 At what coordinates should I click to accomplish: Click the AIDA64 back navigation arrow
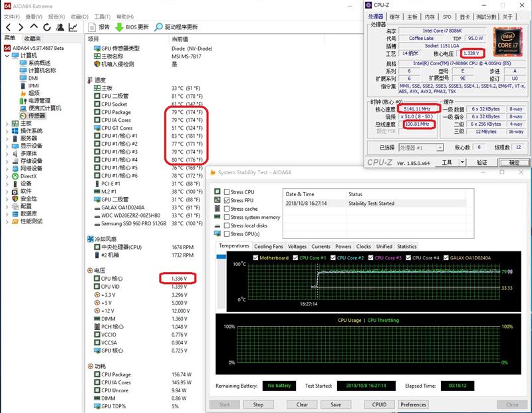8,27
